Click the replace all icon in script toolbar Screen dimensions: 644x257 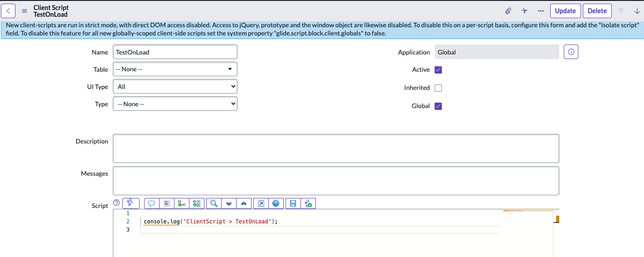pos(197,203)
